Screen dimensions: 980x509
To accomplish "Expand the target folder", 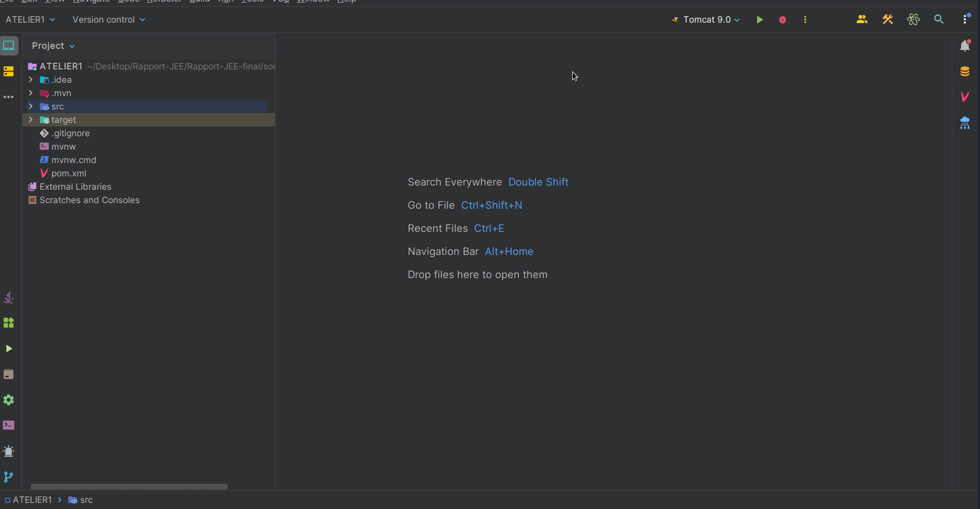I will point(31,120).
